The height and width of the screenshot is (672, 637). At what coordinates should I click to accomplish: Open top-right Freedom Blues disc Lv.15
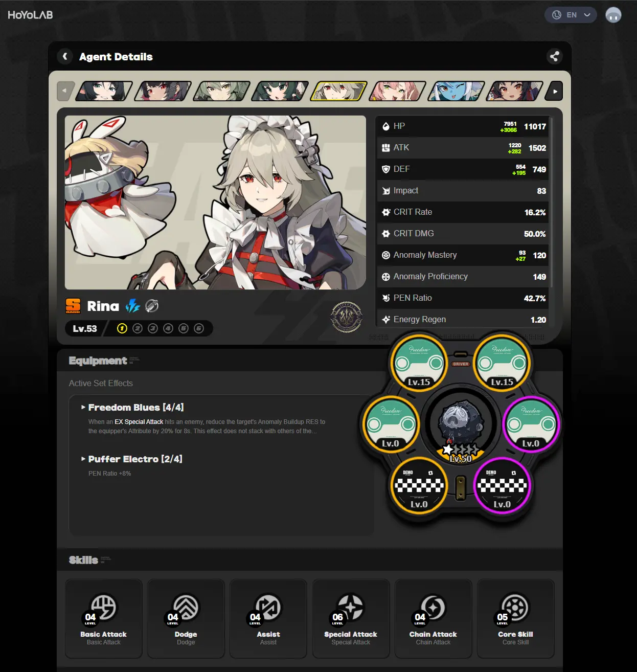[503, 363]
